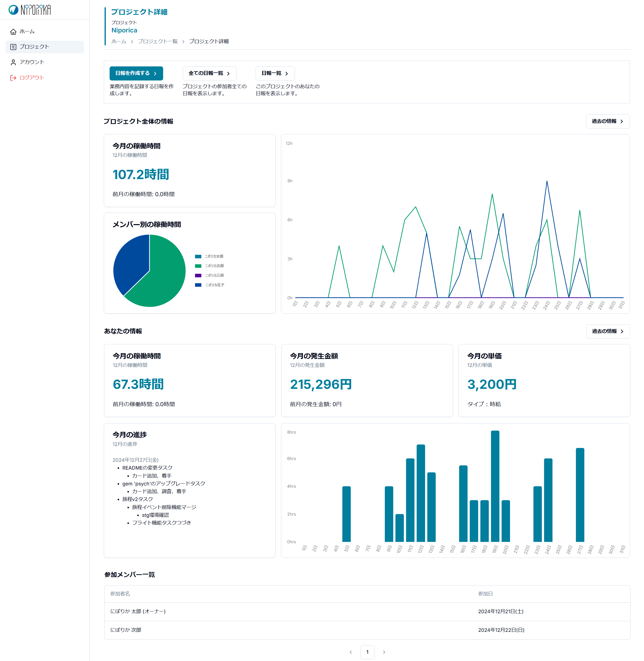Click the project document icon in sidebar
Screen dimensions: 644x661
(13, 47)
